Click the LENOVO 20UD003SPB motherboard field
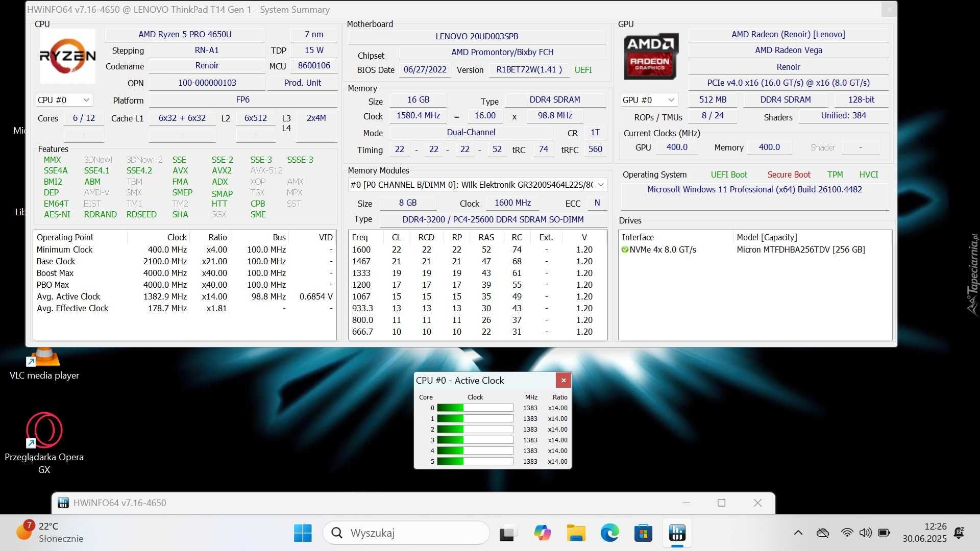This screenshot has height=551, width=980. [477, 36]
